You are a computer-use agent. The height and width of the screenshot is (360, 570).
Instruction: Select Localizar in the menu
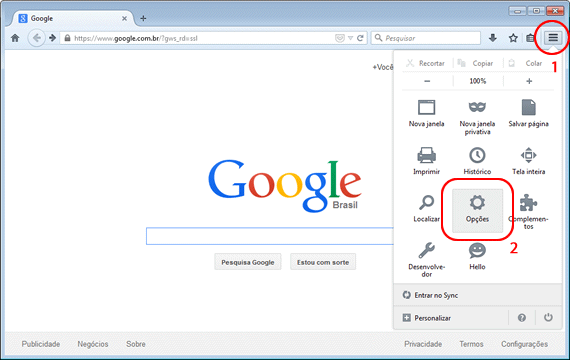[x=426, y=208]
